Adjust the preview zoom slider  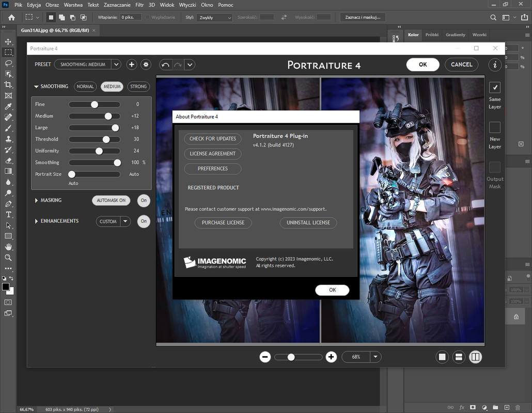pos(298,357)
